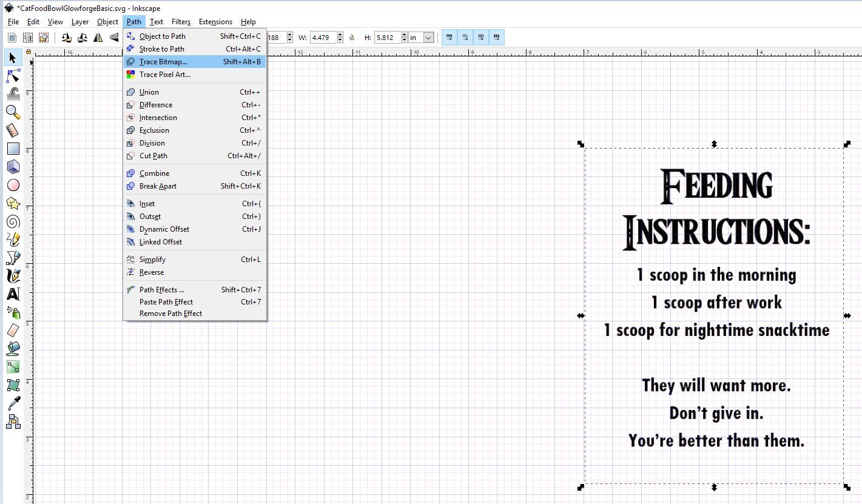Select the Pencil freehand tool
Screen dimensions: 862x504
pyautogui.click(x=13, y=240)
